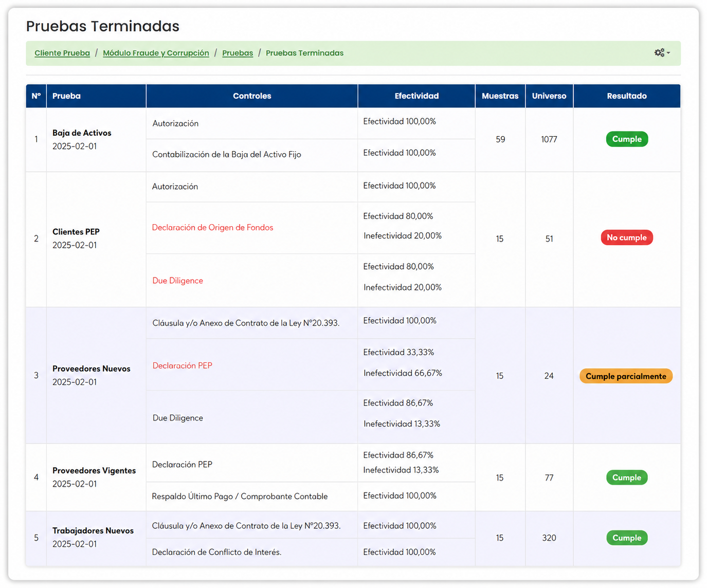Click the universe value 1077
This screenshot has width=707, height=588.
(x=549, y=139)
